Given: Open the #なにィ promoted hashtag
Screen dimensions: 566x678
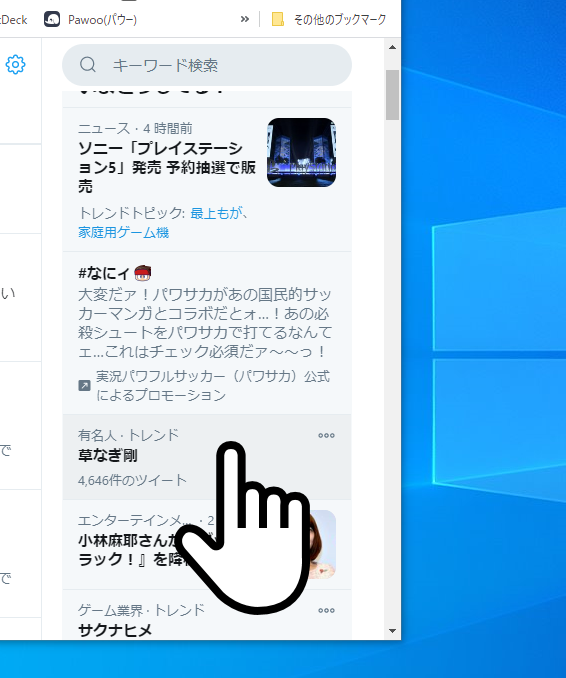Looking at the screenshot, I should coord(104,273).
